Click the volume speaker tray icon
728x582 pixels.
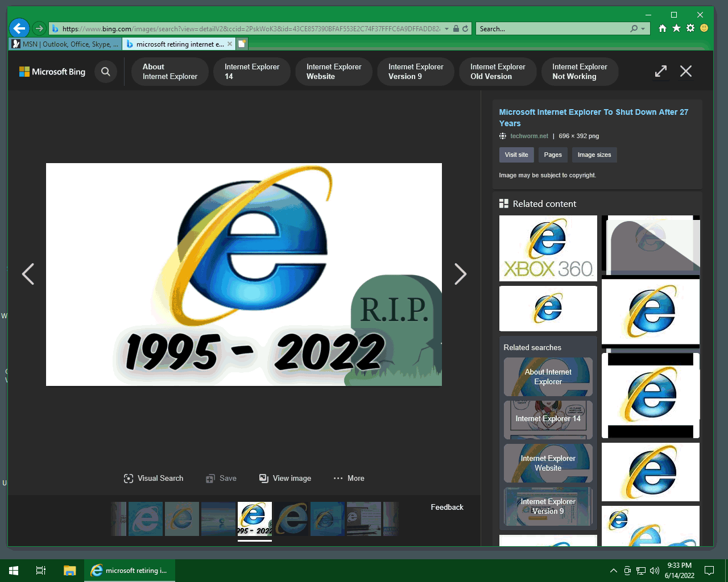(655, 571)
